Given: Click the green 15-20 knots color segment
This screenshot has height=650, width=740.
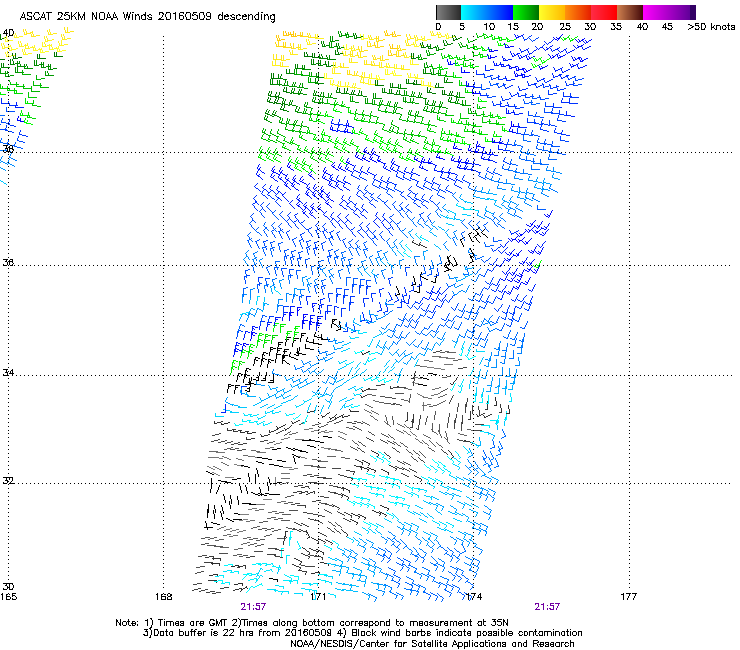Looking at the screenshot, I should [526, 12].
